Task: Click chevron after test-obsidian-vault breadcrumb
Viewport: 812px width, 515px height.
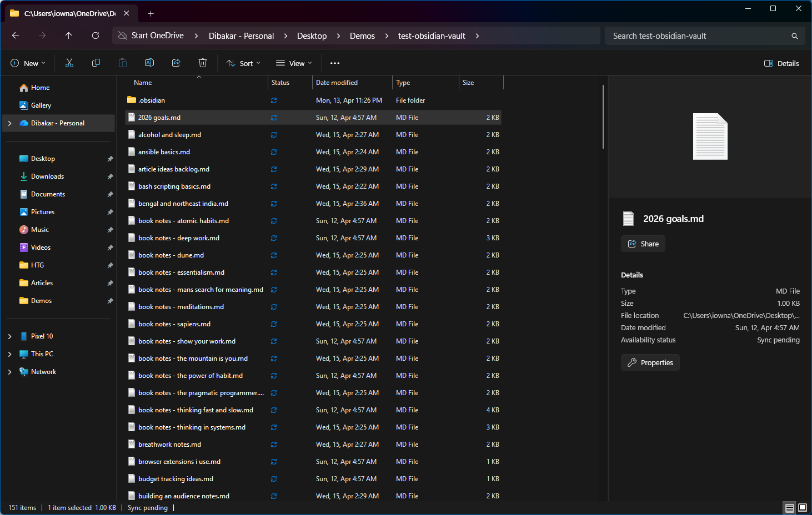Action: click(477, 36)
